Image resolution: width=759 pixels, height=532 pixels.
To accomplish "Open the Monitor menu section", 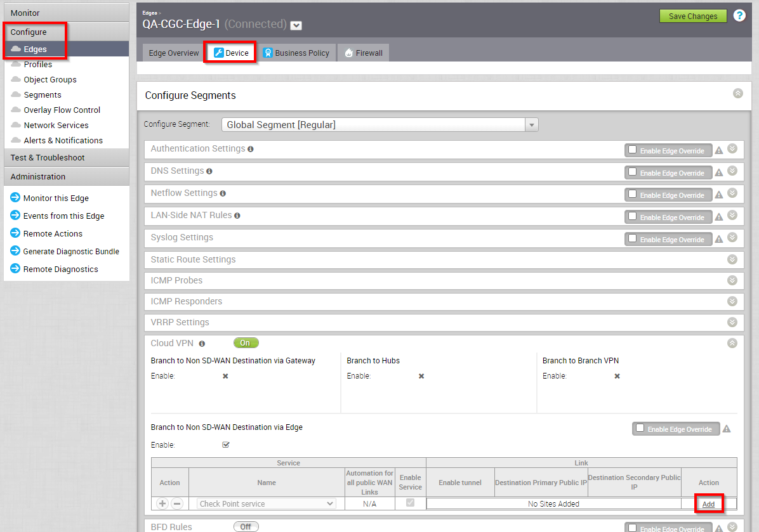I will click(67, 13).
